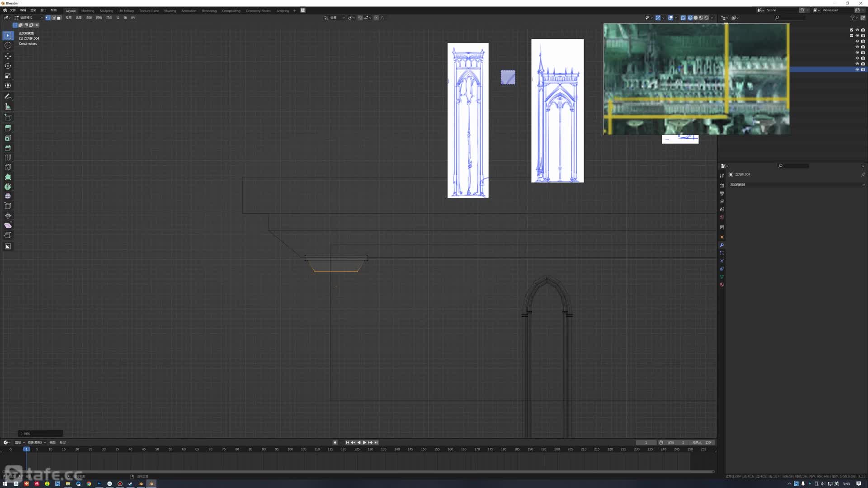Open the Modifier properties tab

(x=722, y=245)
